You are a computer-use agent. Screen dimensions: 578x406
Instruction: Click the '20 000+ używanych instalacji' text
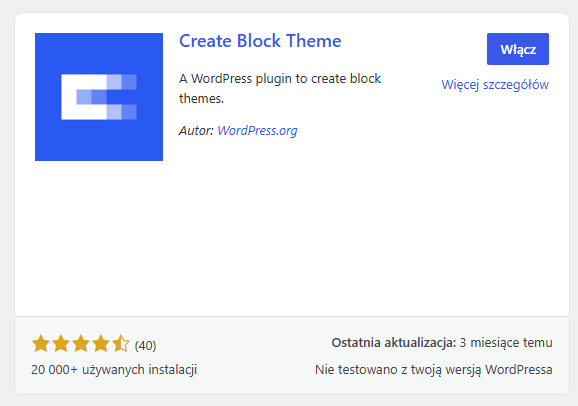tap(114, 369)
